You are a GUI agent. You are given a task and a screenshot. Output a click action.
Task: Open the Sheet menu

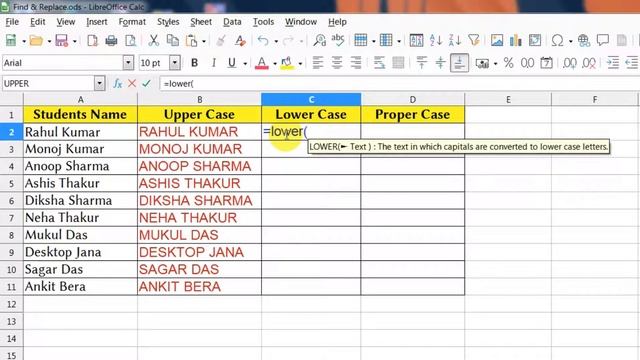point(201,22)
